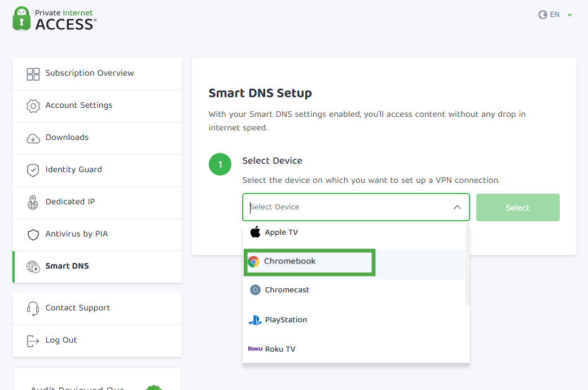Log Out of the account
This screenshot has width=588, height=390.
pyautogui.click(x=97, y=341)
